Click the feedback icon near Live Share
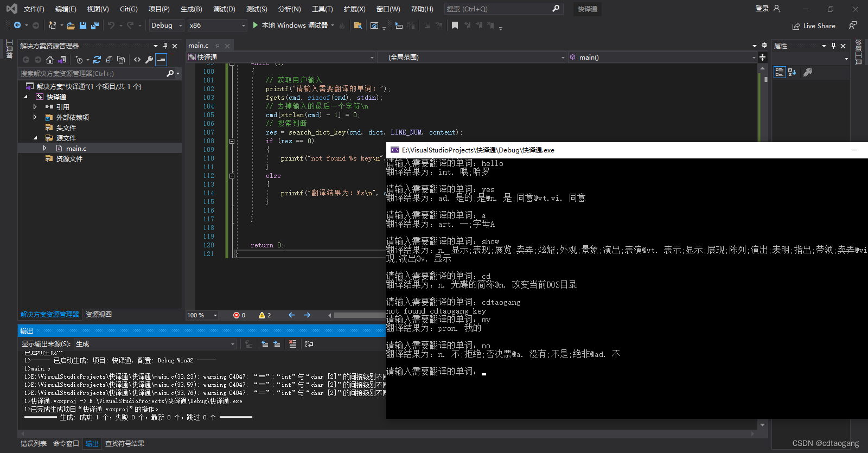The image size is (868, 453). pyautogui.click(x=853, y=25)
